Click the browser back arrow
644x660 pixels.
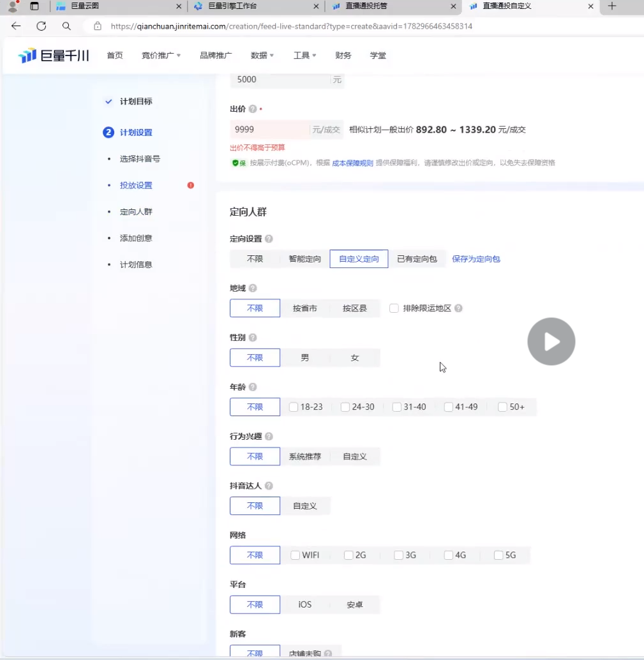coord(16,26)
